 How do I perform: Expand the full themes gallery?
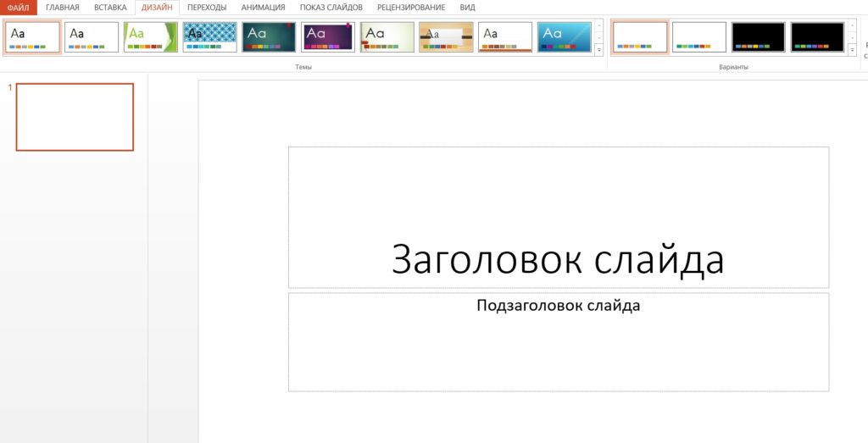tap(599, 51)
